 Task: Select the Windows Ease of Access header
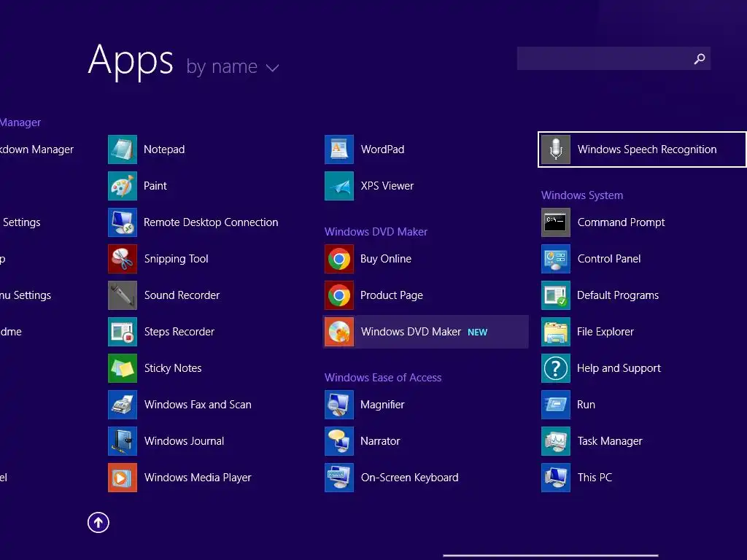pyautogui.click(x=383, y=378)
